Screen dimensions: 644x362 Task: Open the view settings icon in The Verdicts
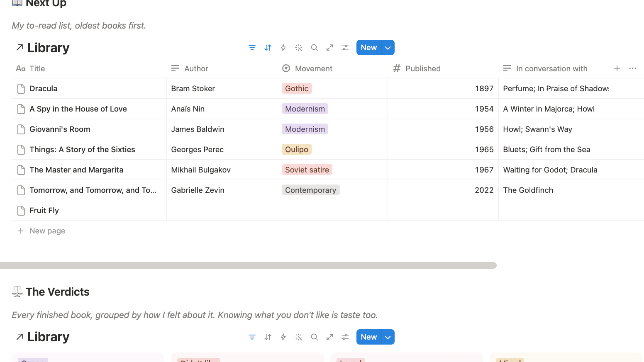tap(345, 337)
